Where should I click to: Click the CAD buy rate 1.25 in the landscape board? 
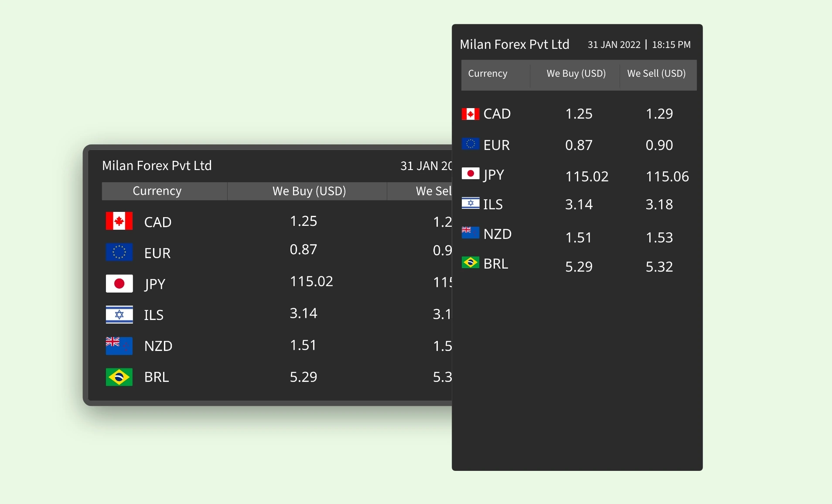(x=303, y=221)
